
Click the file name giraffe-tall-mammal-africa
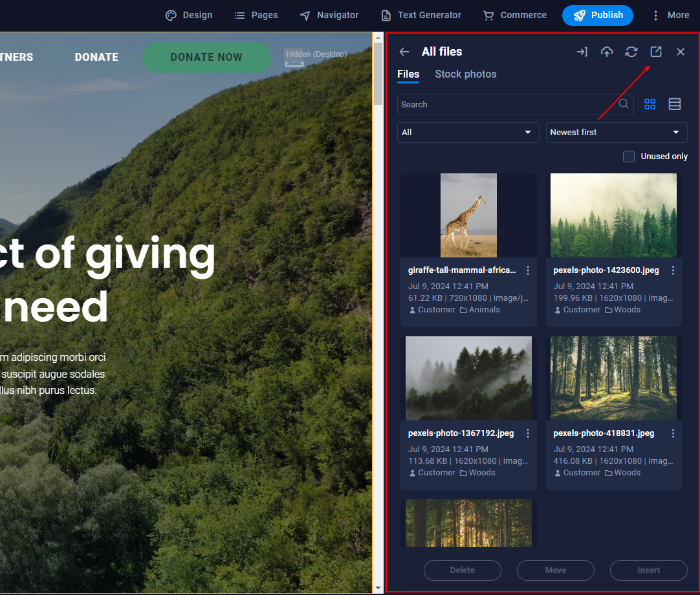(462, 270)
